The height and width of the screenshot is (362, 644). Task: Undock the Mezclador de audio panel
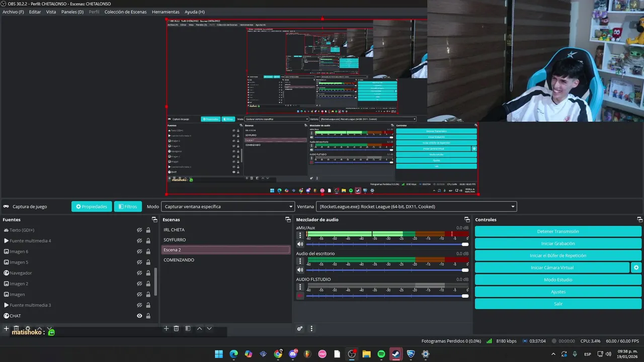coord(466,220)
